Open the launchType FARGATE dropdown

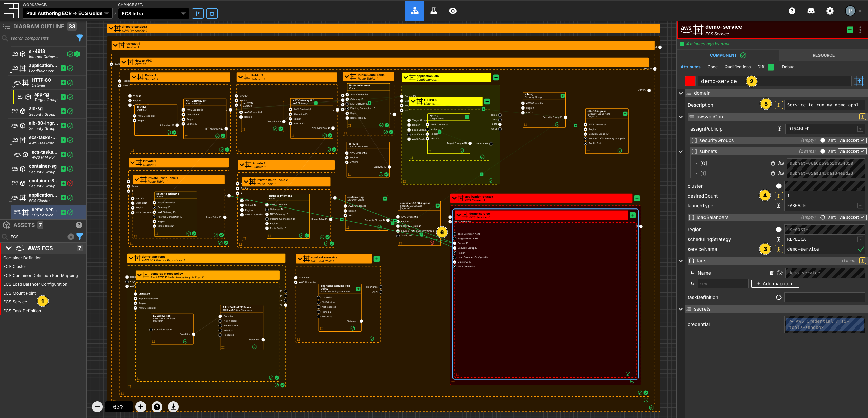tap(824, 206)
